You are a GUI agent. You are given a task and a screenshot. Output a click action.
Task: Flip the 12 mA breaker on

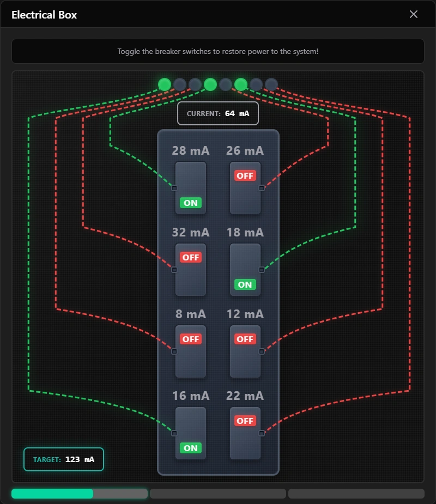[x=245, y=351]
